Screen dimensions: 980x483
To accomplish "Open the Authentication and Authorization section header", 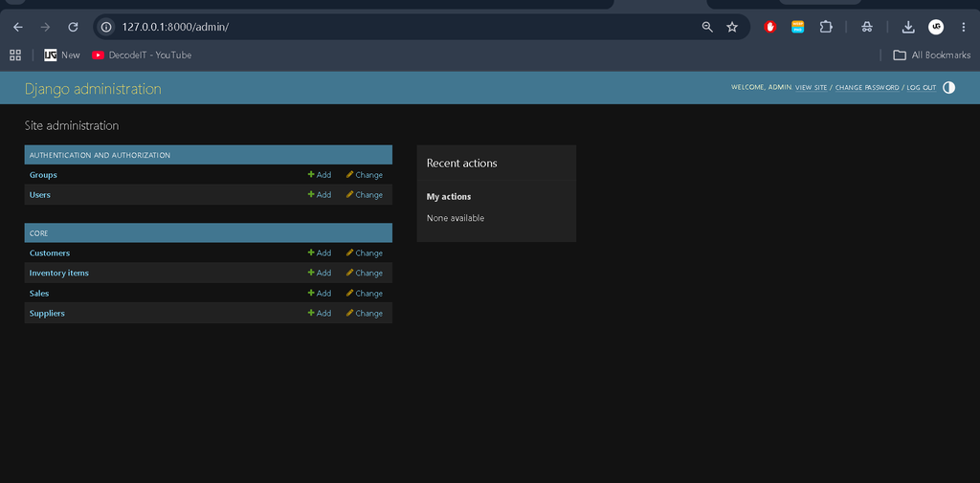I will coord(100,155).
